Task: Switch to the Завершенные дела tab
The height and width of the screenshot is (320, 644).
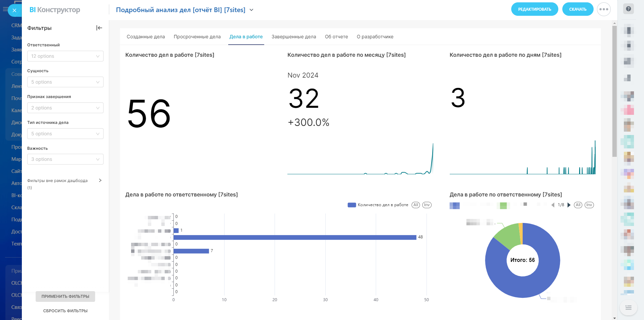Action: click(294, 37)
